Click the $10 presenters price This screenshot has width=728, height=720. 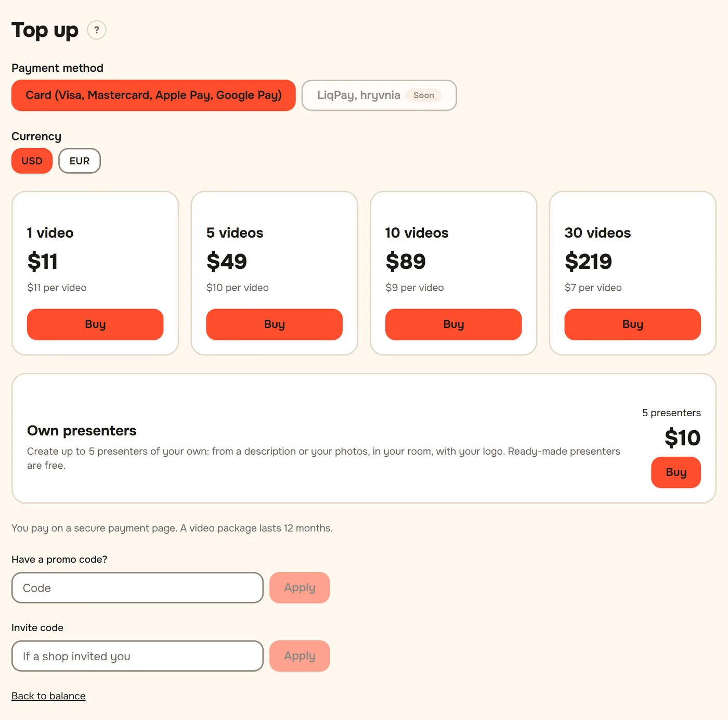click(682, 438)
